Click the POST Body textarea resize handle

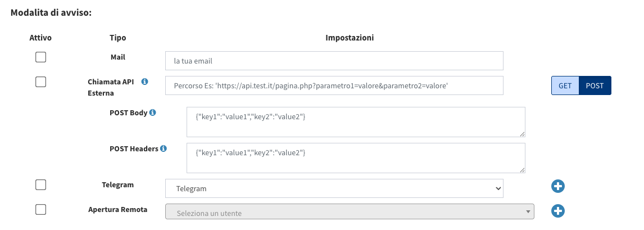[522, 134]
